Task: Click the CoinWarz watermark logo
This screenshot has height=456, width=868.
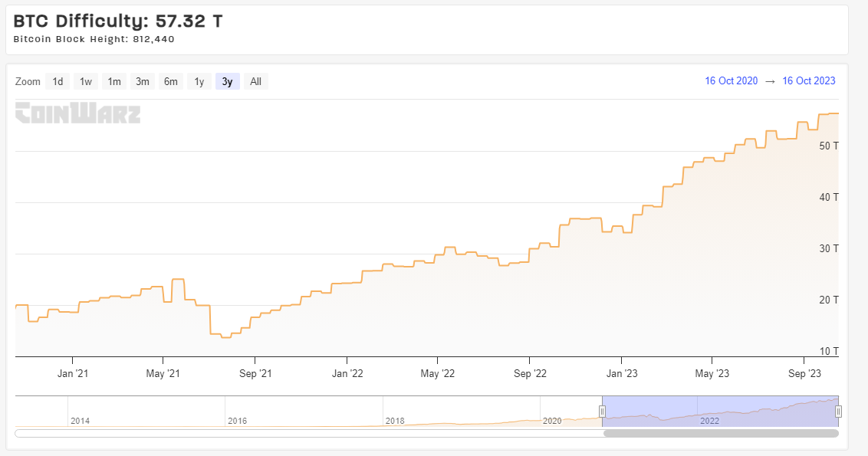Action: (x=78, y=113)
